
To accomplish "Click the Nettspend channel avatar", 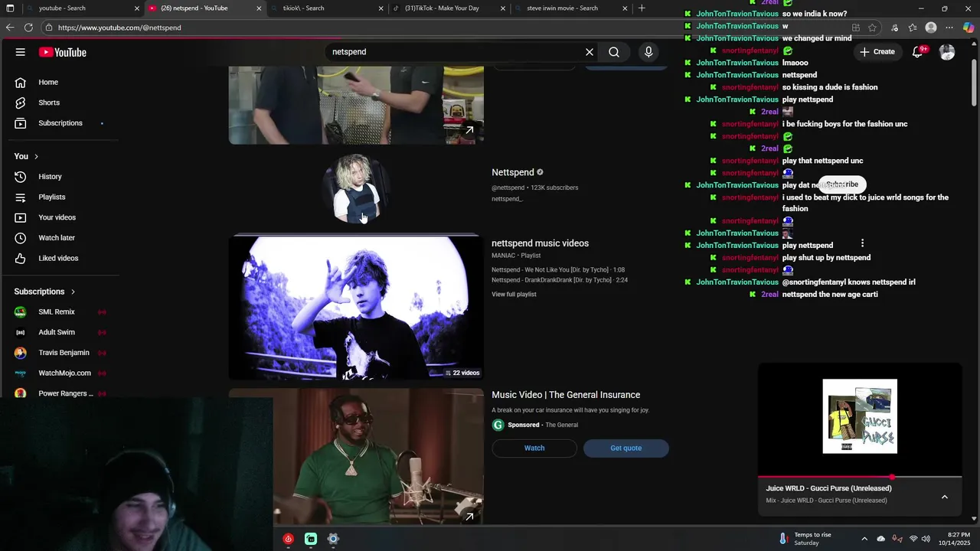I will tap(356, 188).
